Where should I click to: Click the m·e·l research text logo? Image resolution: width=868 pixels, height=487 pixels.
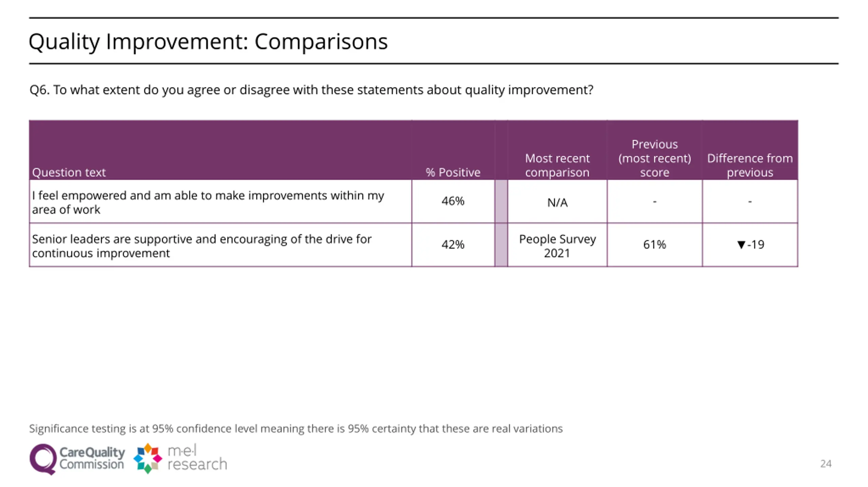pos(197,458)
